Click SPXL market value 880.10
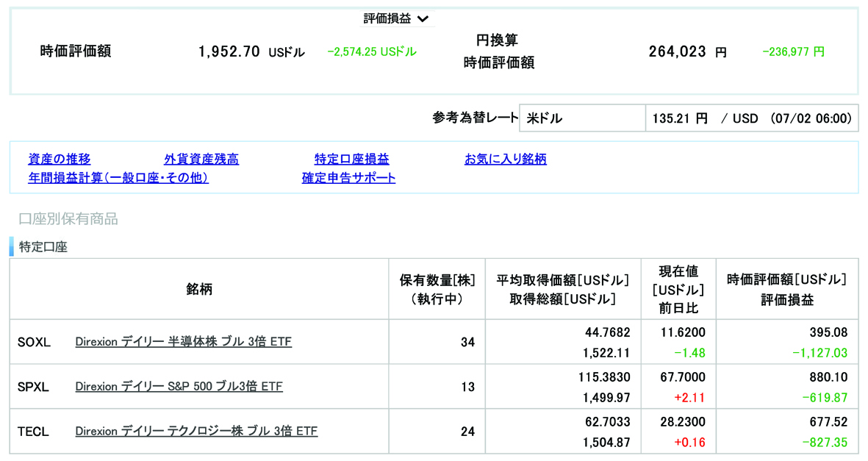Viewport: 868px width, 461px height. [828, 377]
